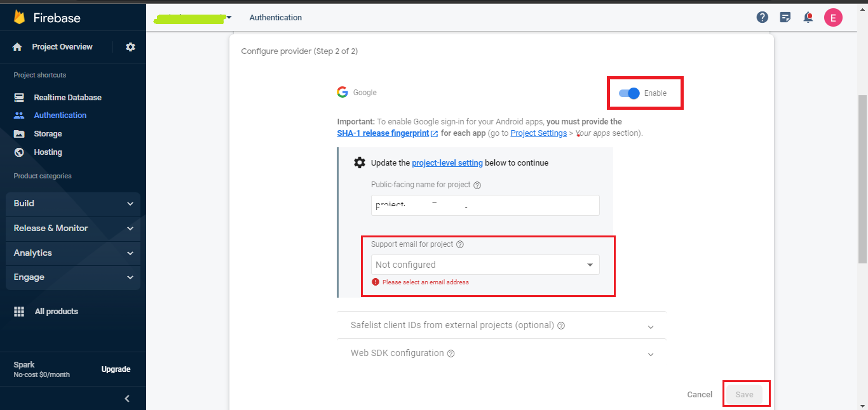Click the Public-facing name input field
Screen dimensions: 868x410
(485, 205)
